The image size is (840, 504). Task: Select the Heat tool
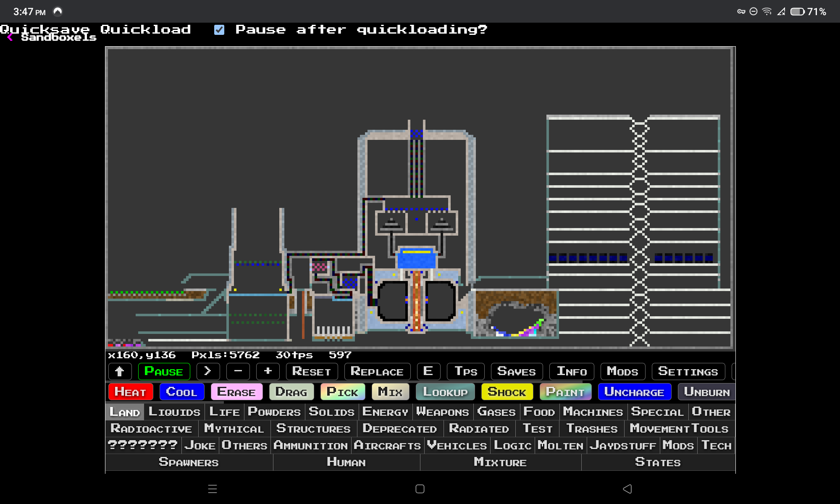[x=130, y=392]
